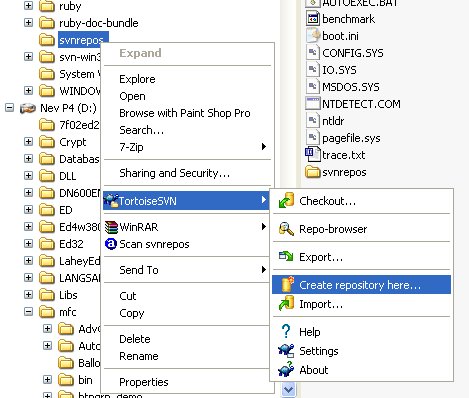Click the TortoiseSVN menu icon
This screenshot has height=398, width=469.
(111, 200)
